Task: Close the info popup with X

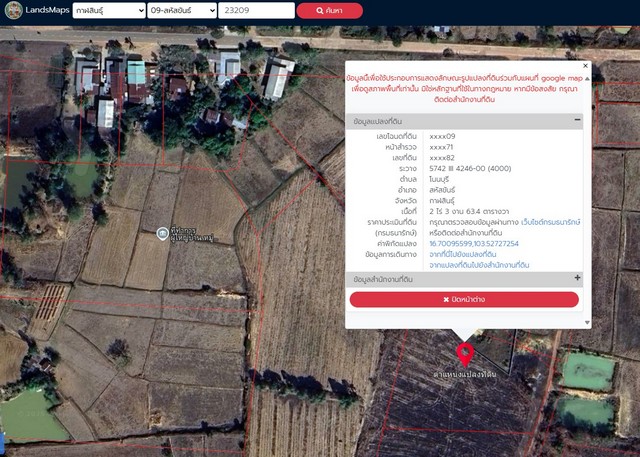Action: (x=585, y=66)
